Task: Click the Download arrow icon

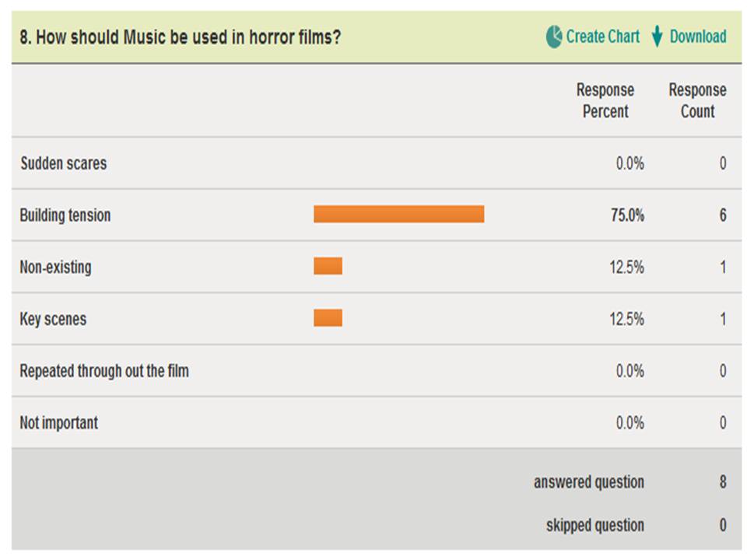Action: pos(657,37)
